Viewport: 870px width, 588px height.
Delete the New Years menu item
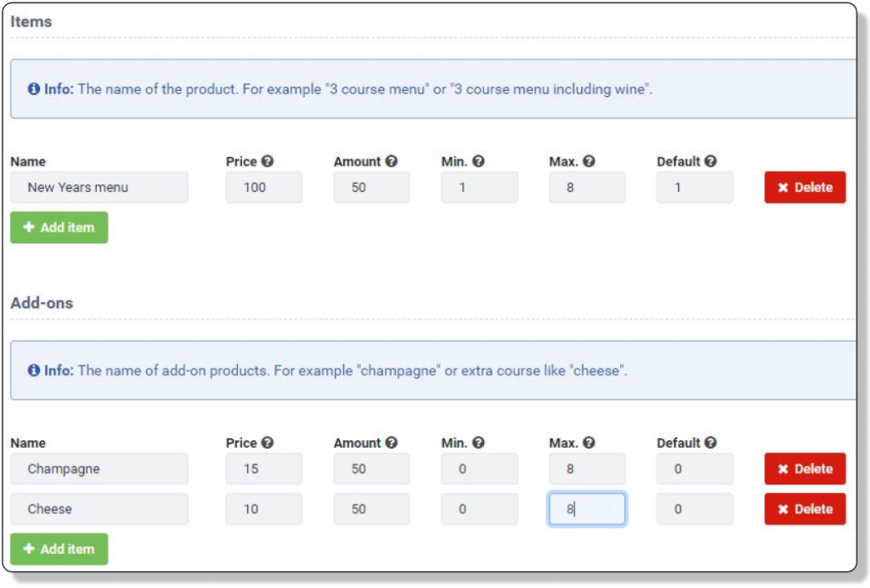pos(805,188)
